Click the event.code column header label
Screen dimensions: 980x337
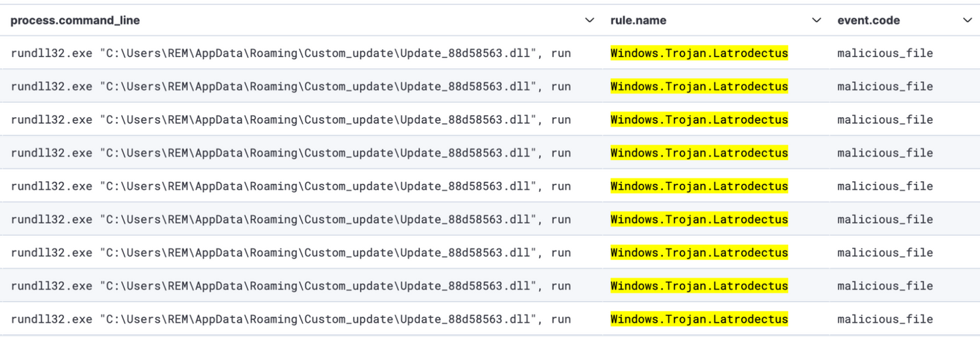[x=868, y=20]
